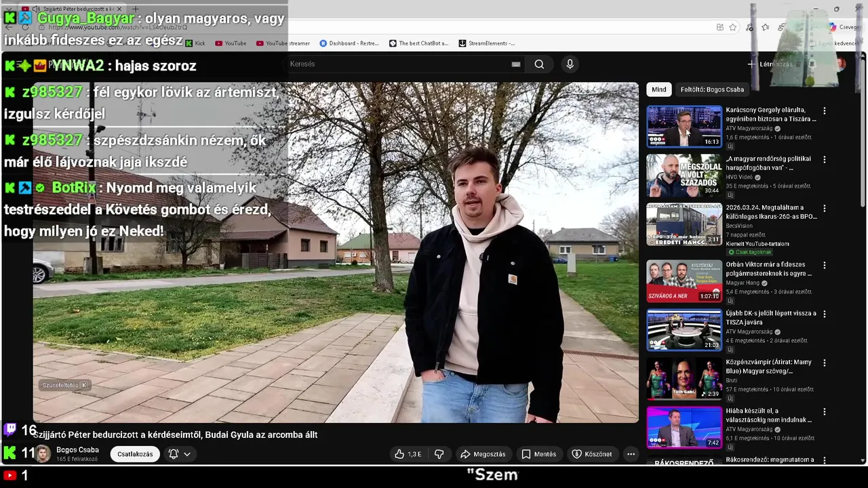Open options menu for Hiába készült el video

(x=825, y=411)
